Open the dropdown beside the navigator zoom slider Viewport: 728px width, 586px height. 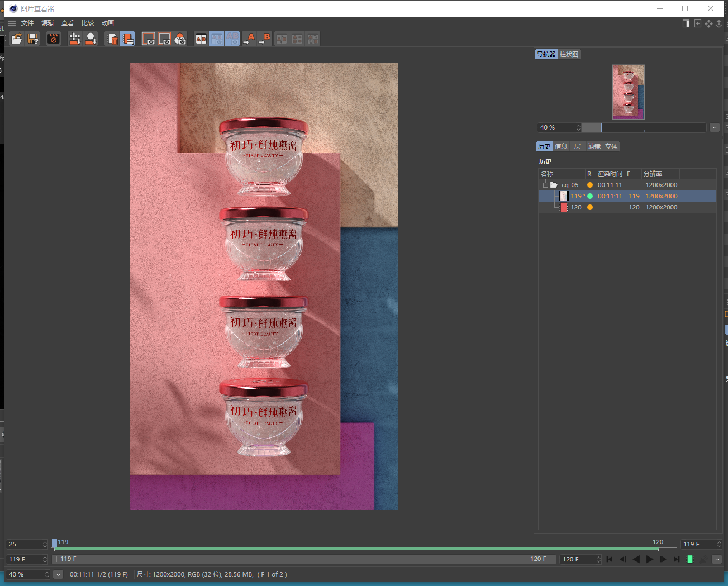point(715,127)
